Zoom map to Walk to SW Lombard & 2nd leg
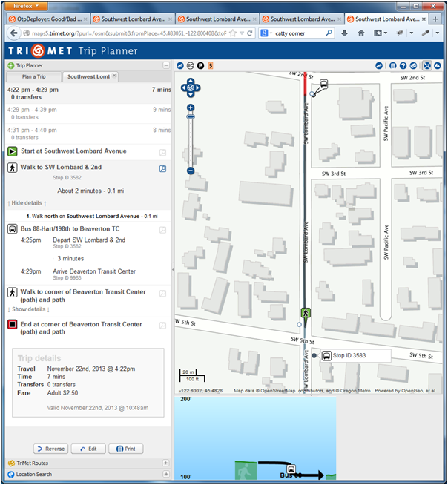 (162, 168)
